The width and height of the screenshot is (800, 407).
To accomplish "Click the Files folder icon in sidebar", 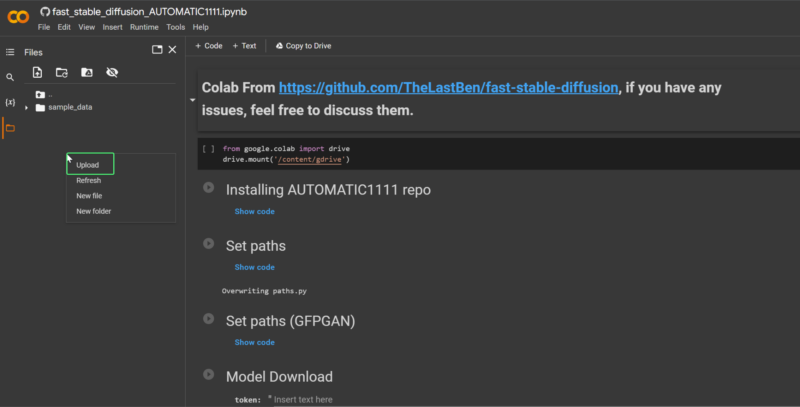I will 10,128.
